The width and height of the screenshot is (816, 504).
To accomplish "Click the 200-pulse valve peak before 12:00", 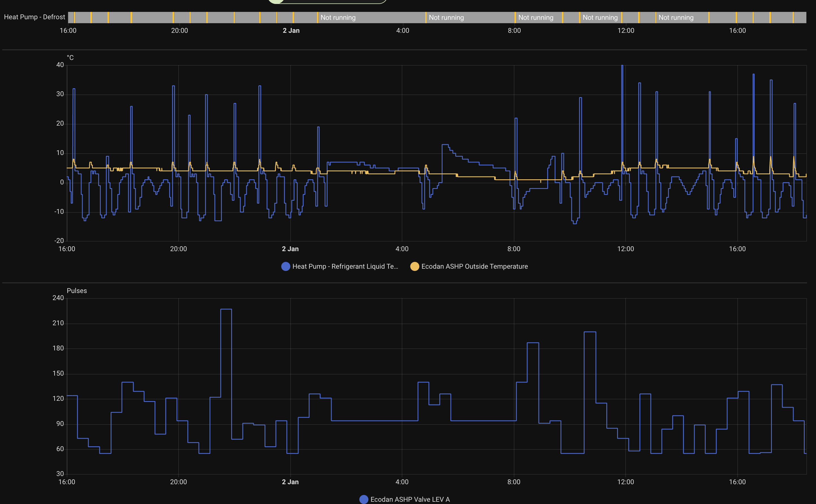I will [x=590, y=332].
